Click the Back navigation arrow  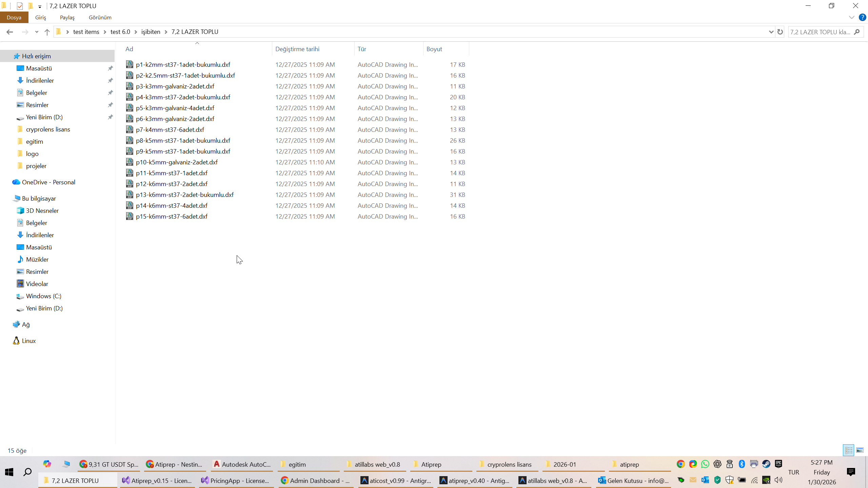tap(9, 32)
